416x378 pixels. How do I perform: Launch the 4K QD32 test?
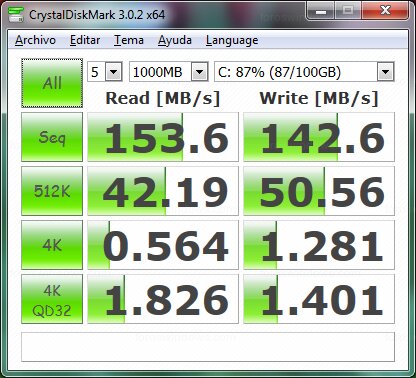52,299
